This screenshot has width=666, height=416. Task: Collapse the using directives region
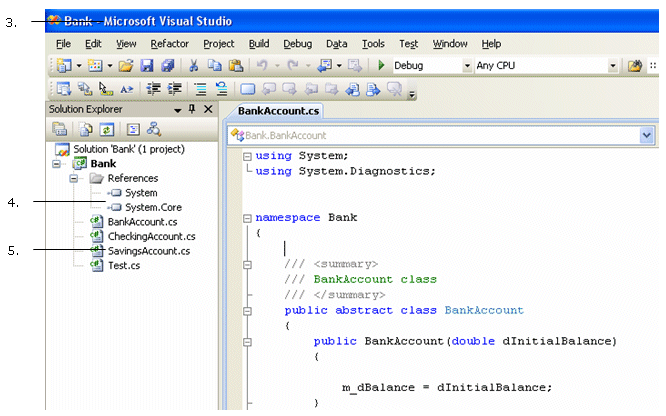point(247,156)
